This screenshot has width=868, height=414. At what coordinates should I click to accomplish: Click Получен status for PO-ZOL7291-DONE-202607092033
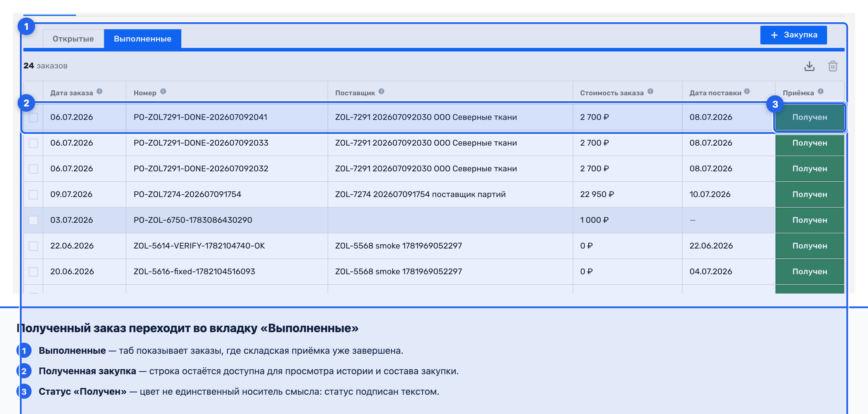pos(810,143)
